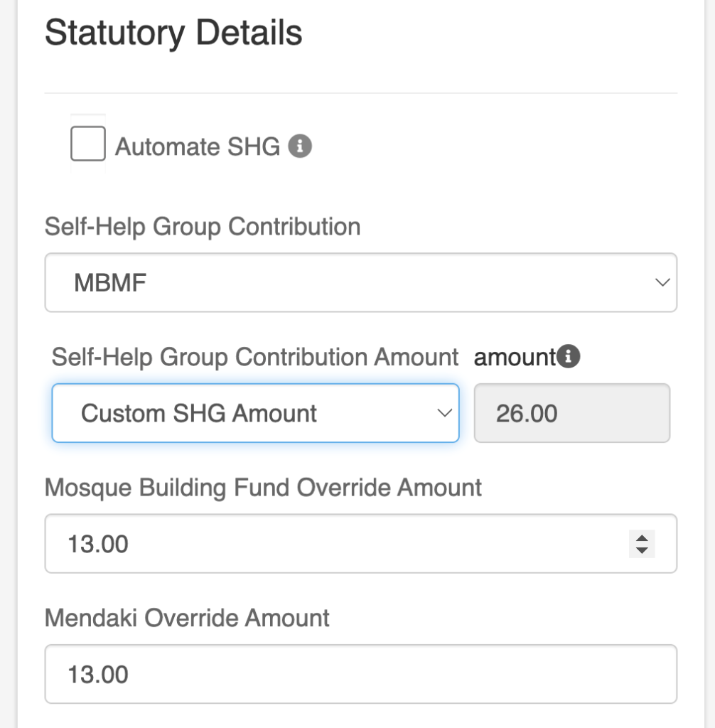715x728 pixels.
Task: Enable the Automate SHG checkbox
Action: 88,144
